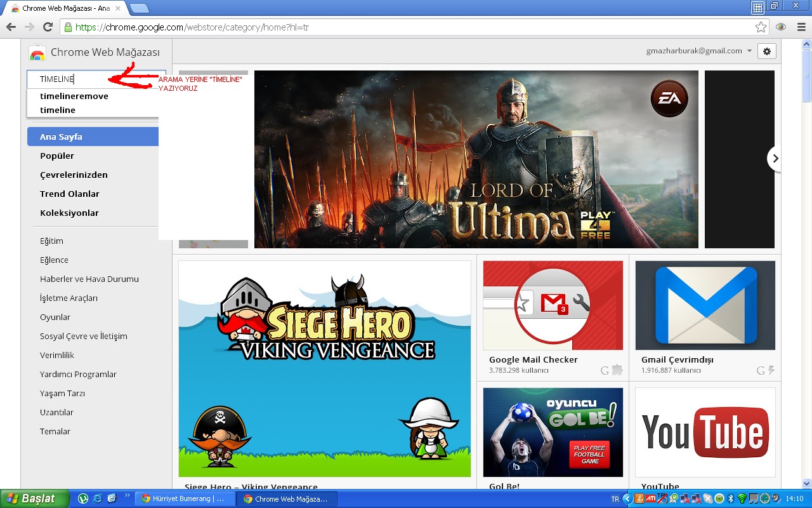Open the monitor display tray icon

[754, 498]
